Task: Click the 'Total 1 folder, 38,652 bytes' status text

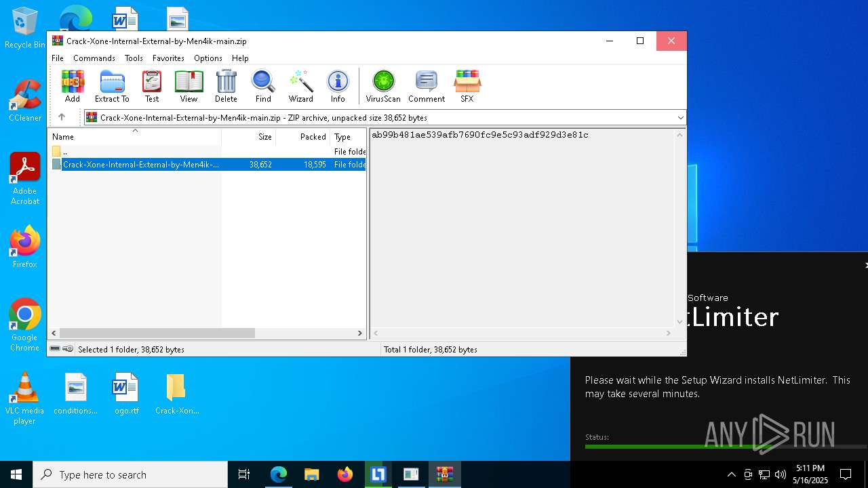Action: [431, 350]
